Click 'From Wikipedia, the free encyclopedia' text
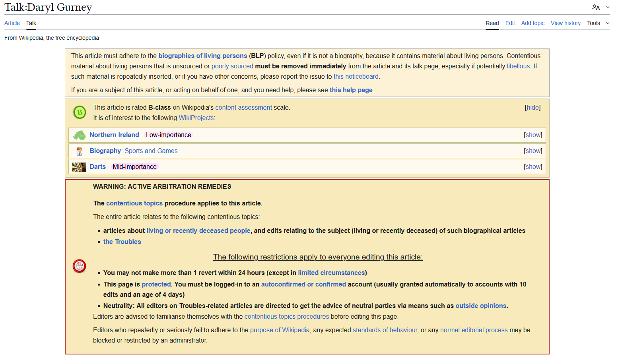This screenshot has height=364, width=618. click(52, 38)
